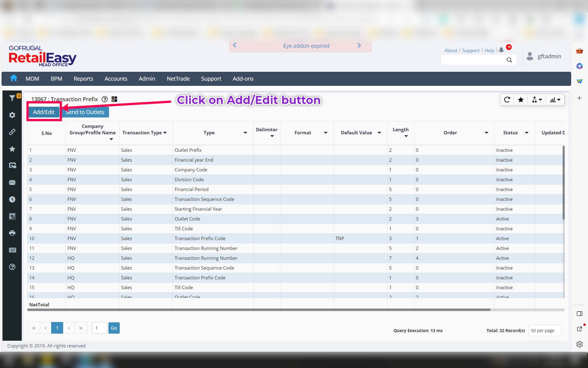Open the NetTrade menu

point(178,79)
